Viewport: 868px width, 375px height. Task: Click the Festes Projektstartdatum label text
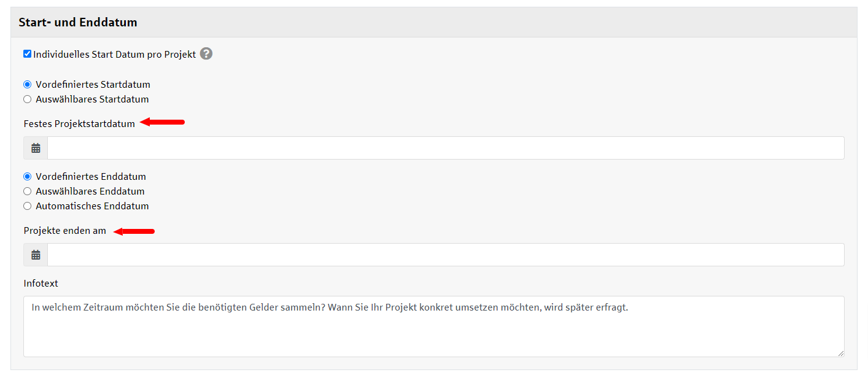pos(79,124)
